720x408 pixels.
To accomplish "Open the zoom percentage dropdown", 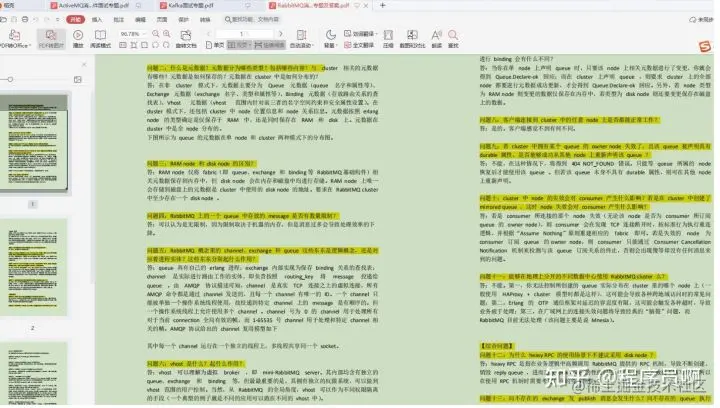I will click(144, 34).
